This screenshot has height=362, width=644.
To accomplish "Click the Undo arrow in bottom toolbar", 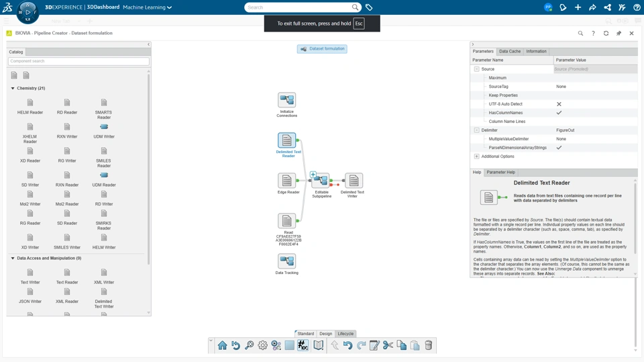I will [348, 345].
